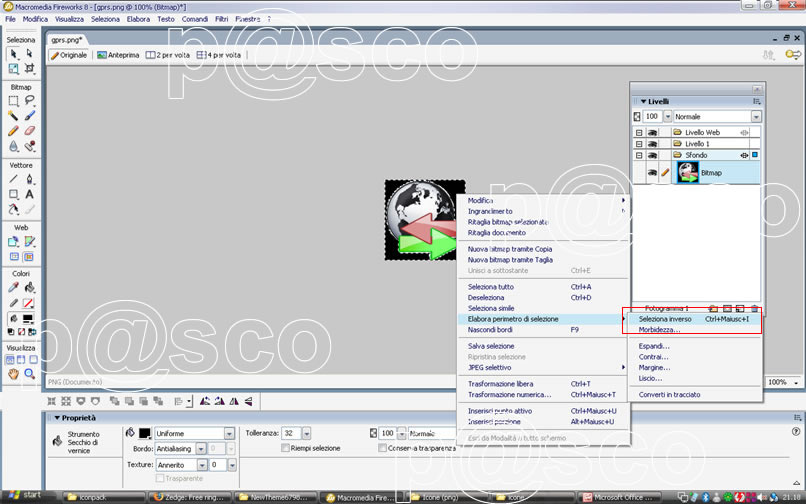Select the Pencil tool
Viewport: 806px width, 504px height.
14,131
